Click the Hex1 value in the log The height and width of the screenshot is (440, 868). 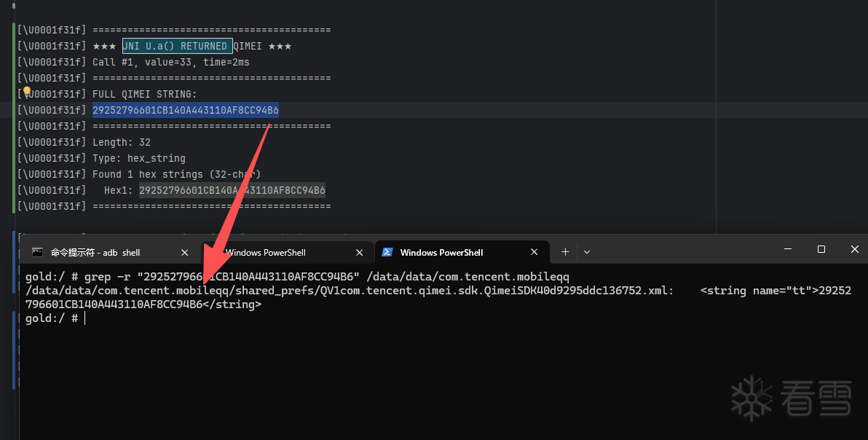pos(232,190)
